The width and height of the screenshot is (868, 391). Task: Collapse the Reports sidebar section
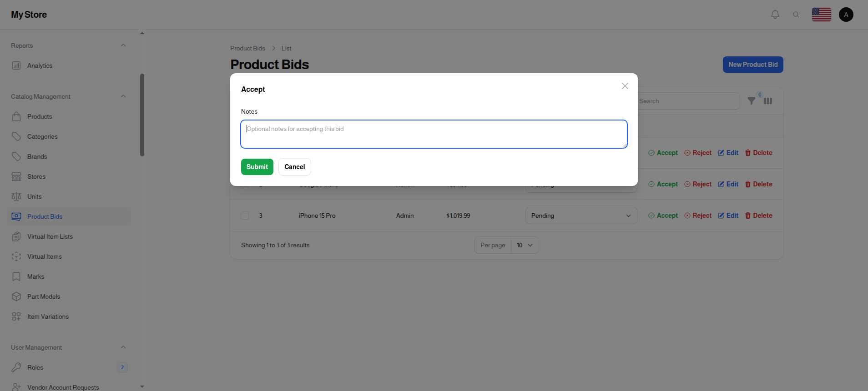(123, 45)
